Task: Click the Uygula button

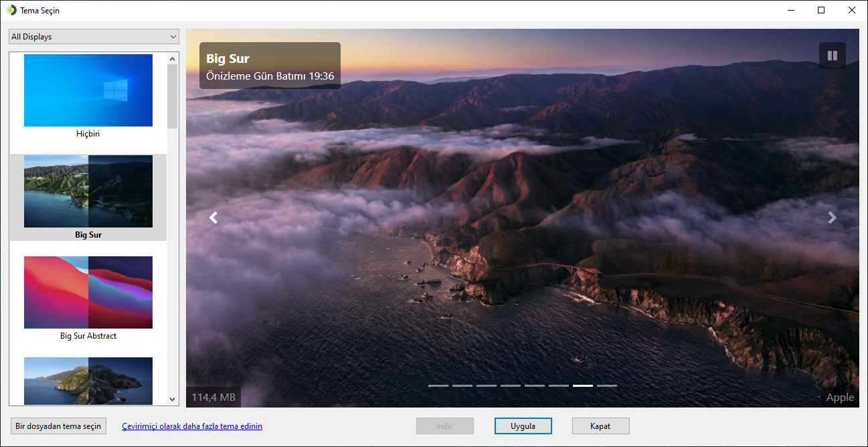Action: point(523,426)
